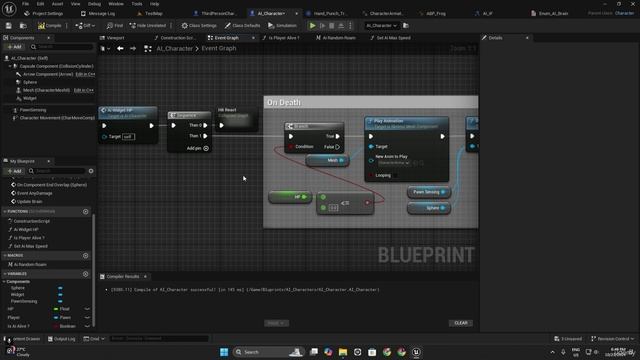Open the Debug menu
Viewport: 640px width, 360px height.
click(x=94, y=4)
